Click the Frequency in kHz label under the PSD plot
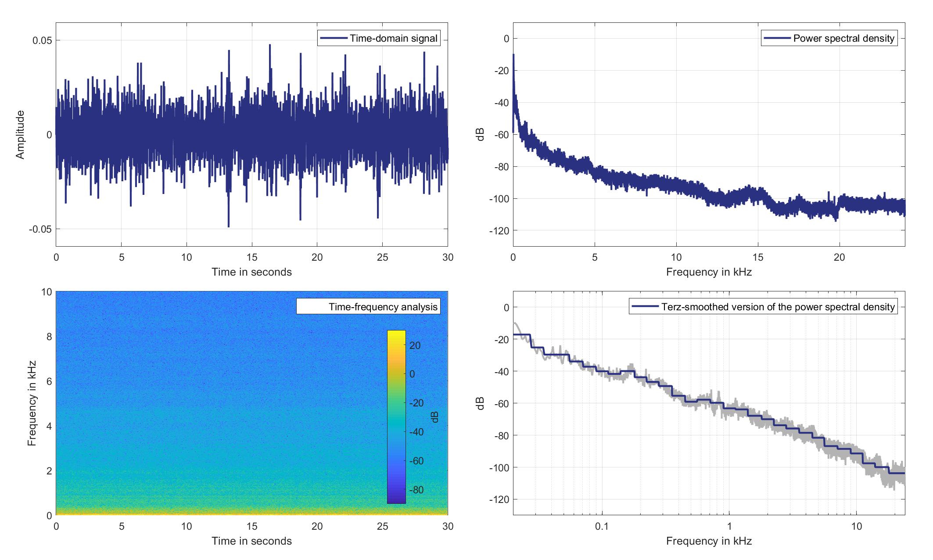 (x=709, y=272)
